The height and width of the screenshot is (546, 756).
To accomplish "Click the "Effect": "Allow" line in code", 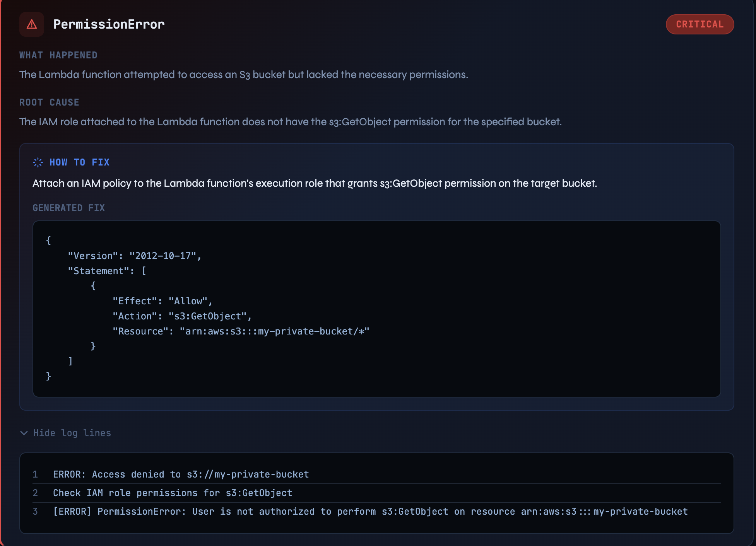I will click(x=162, y=301).
